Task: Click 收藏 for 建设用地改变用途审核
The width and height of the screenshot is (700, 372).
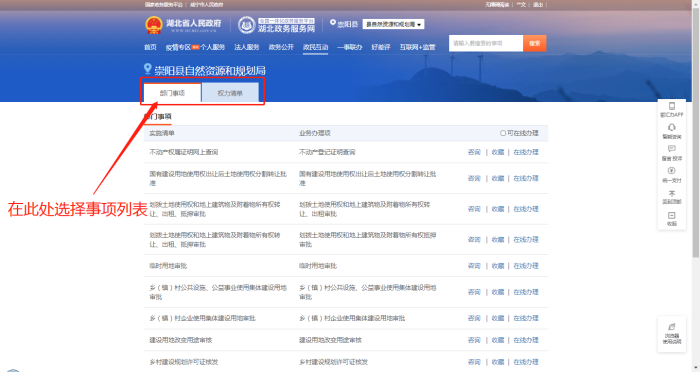Action: click(498, 340)
